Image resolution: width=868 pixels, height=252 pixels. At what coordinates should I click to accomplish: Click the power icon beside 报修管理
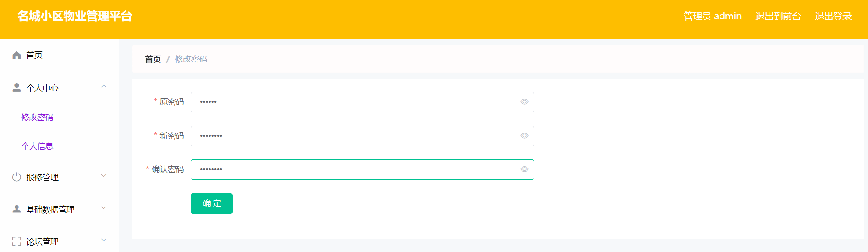click(x=17, y=177)
